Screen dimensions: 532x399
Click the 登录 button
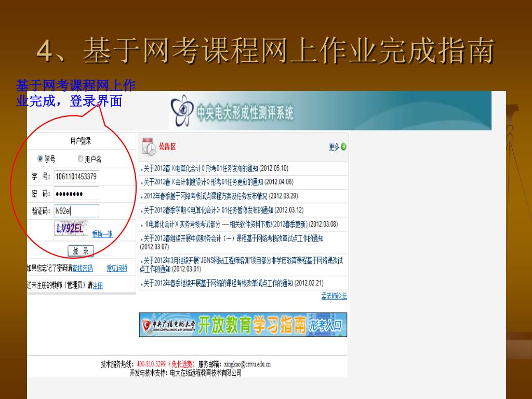[x=81, y=251]
